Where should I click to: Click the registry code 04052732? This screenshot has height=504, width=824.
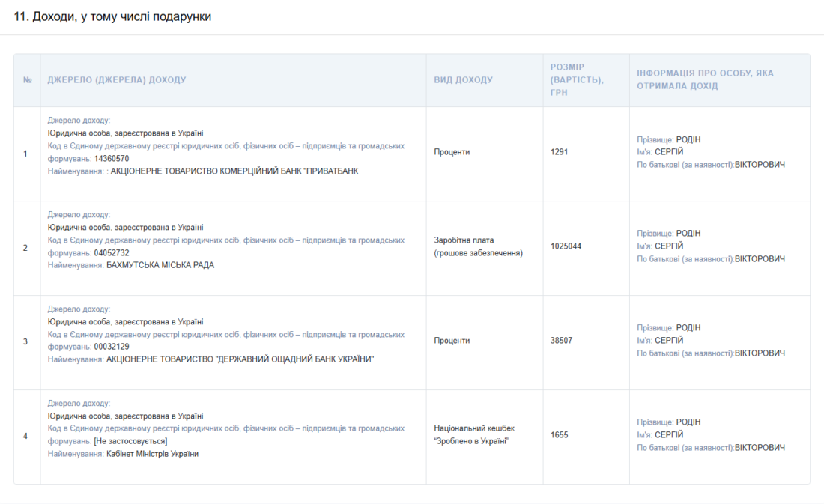(112, 253)
